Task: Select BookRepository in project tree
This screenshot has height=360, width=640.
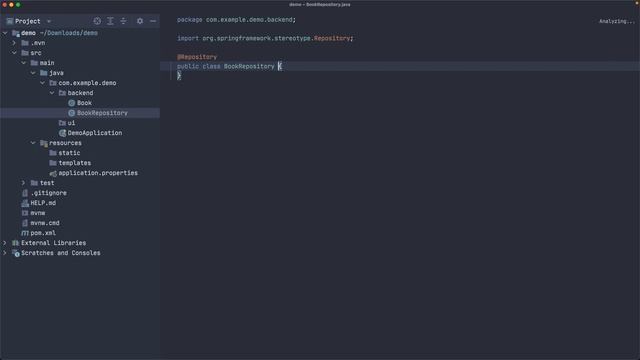Action: point(102,113)
